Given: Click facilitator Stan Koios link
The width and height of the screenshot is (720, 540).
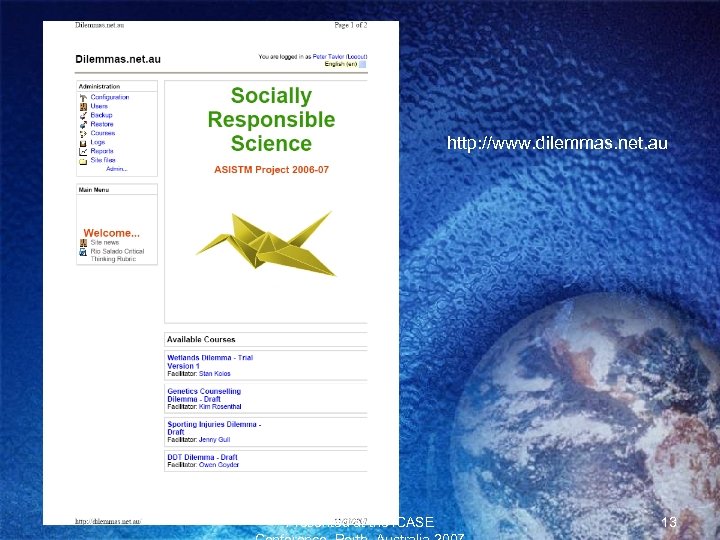Looking at the screenshot, I should pos(214,374).
